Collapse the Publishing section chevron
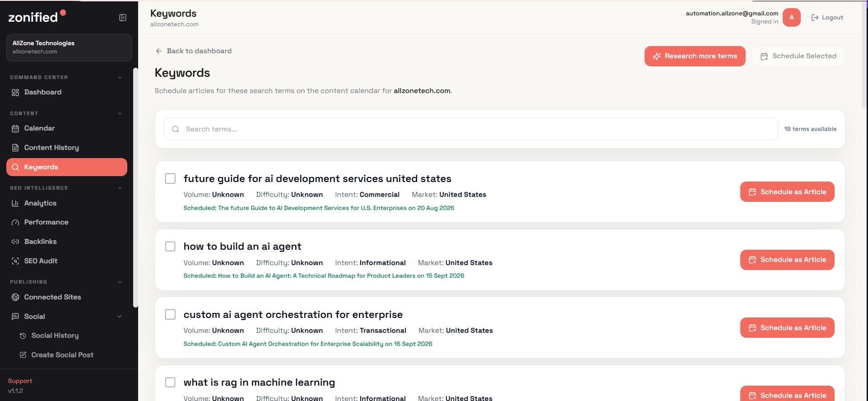 (x=120, y=282)
